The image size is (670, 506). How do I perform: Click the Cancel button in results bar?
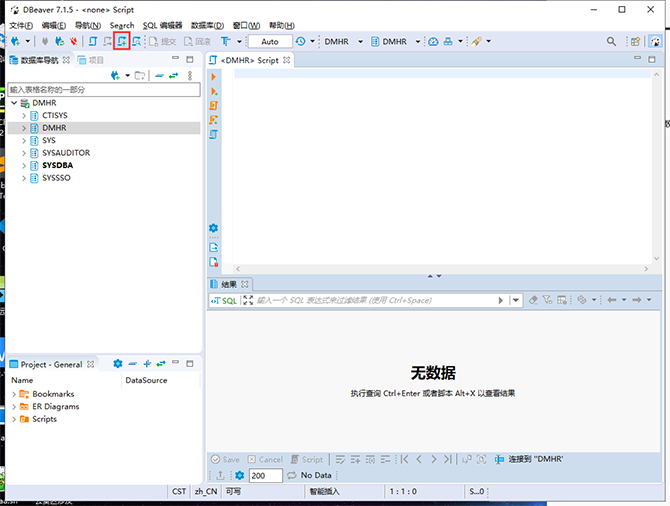pyautogui.click(x=265, y=459)
